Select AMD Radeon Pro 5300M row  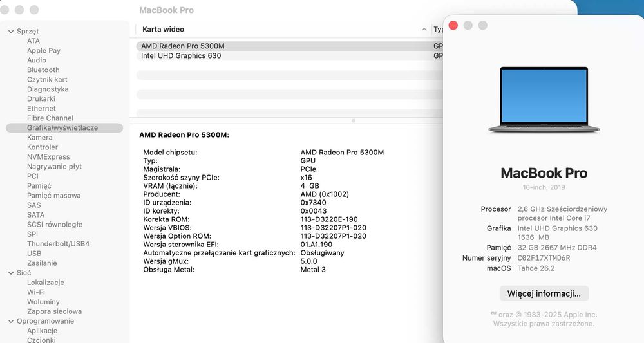290,46
